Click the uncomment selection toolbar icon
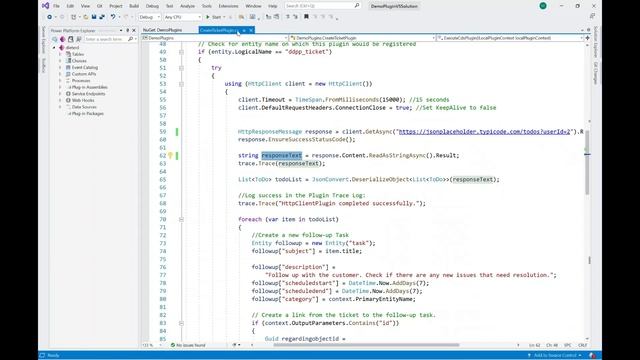 (296, 17)
